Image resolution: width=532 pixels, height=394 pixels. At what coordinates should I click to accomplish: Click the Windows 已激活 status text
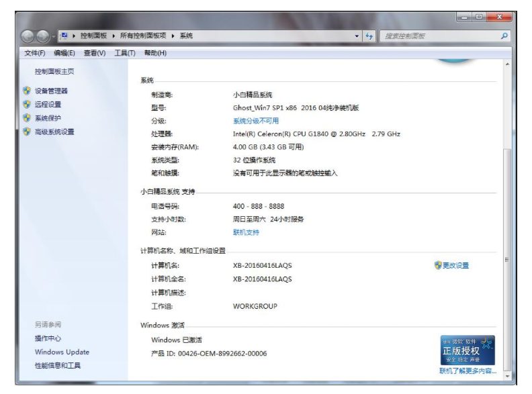(177, 340)
